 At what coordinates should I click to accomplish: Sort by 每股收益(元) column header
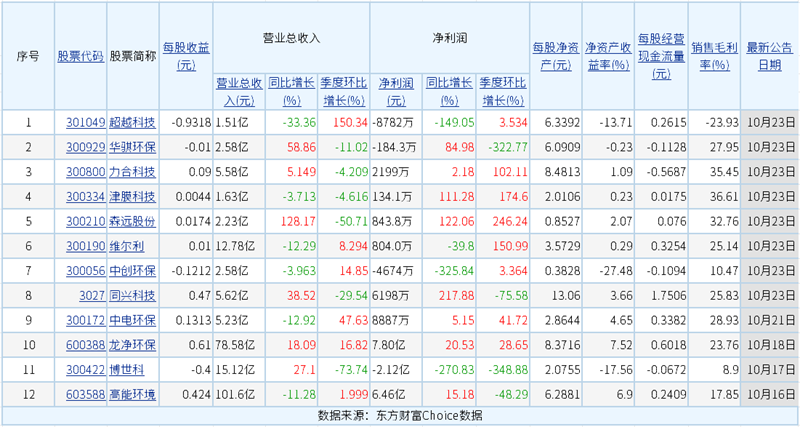186,56
